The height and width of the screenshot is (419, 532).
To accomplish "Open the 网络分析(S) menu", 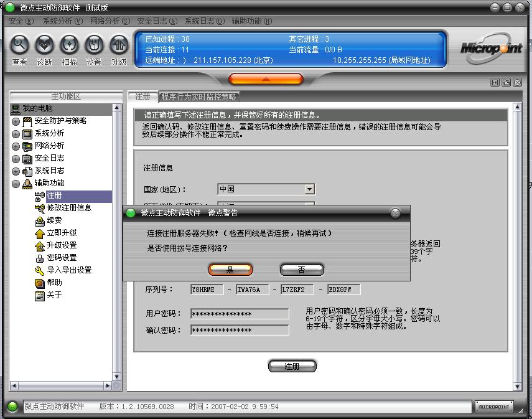I will point(110,21).
